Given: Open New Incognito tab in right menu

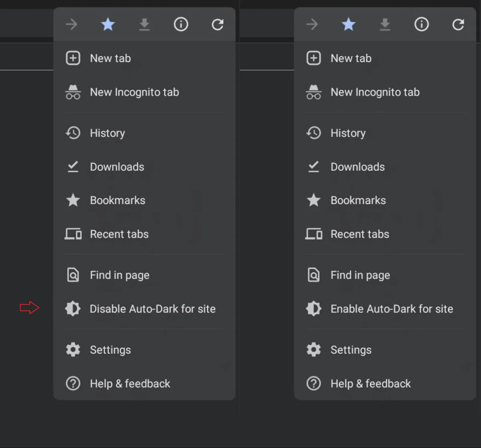Looking at the screenshot, I should (385, 92).
